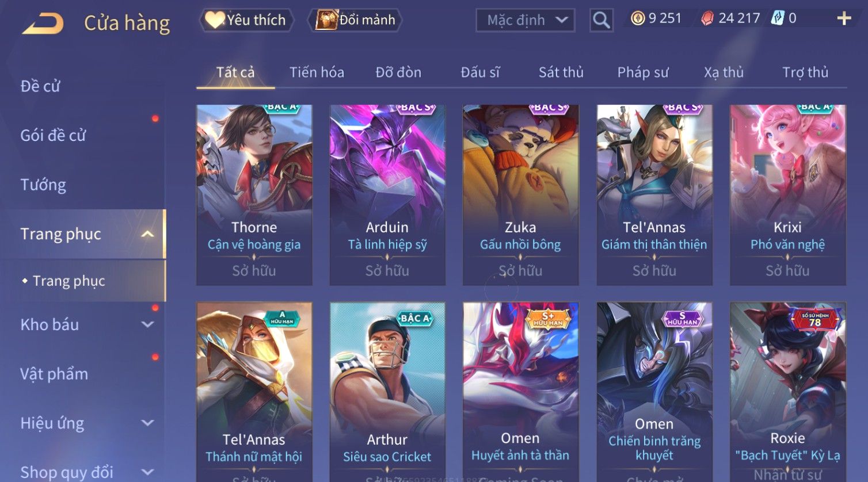Go to Gói đề cử section
Viewport: 868px width, 482px height.
53,136
